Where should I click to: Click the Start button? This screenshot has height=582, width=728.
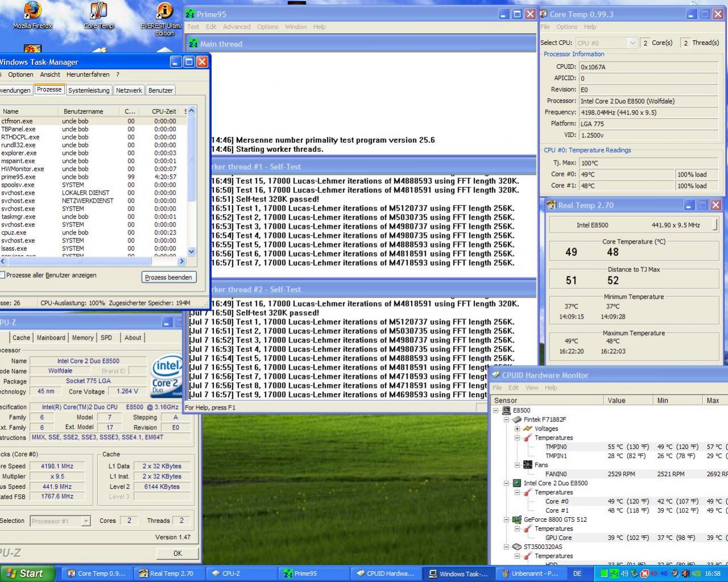pyautogui.click(x=28, y=573)
